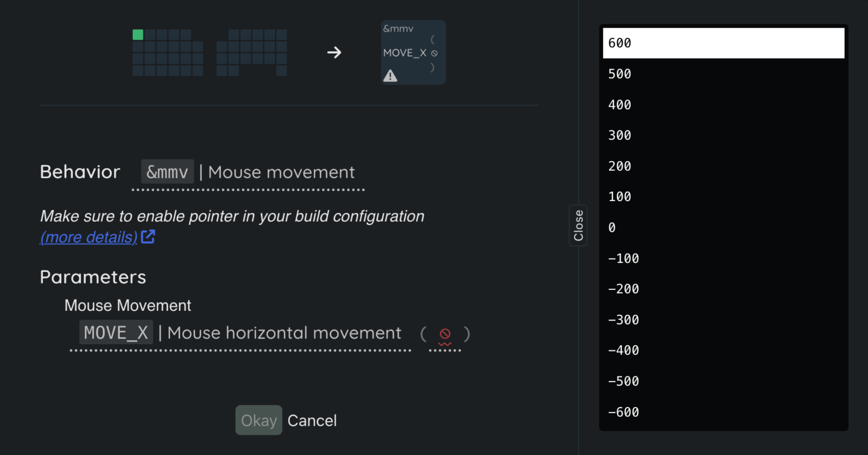Open the MOVE_X Mouse horizontal movement selector
The width and height of the screenshot is (868, 455).
pos(241,333)
